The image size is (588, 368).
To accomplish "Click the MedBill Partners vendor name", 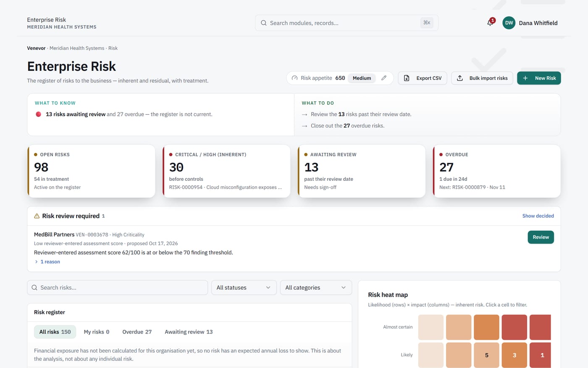I will tap(54, 235).
